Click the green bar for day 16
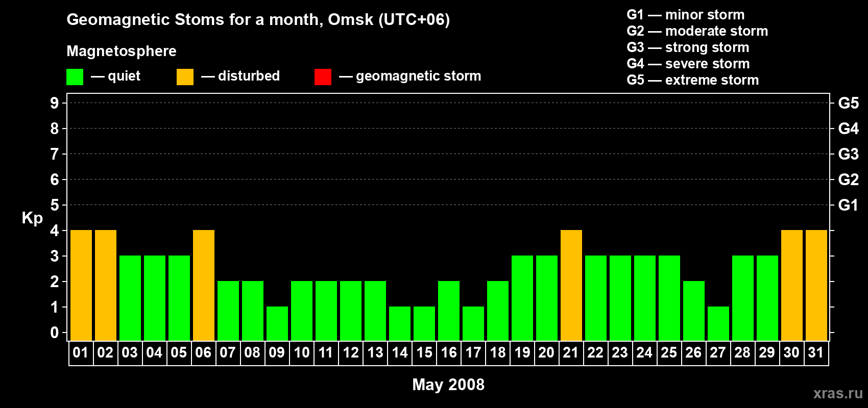868x408 pixels. click(x=449, y=311)
